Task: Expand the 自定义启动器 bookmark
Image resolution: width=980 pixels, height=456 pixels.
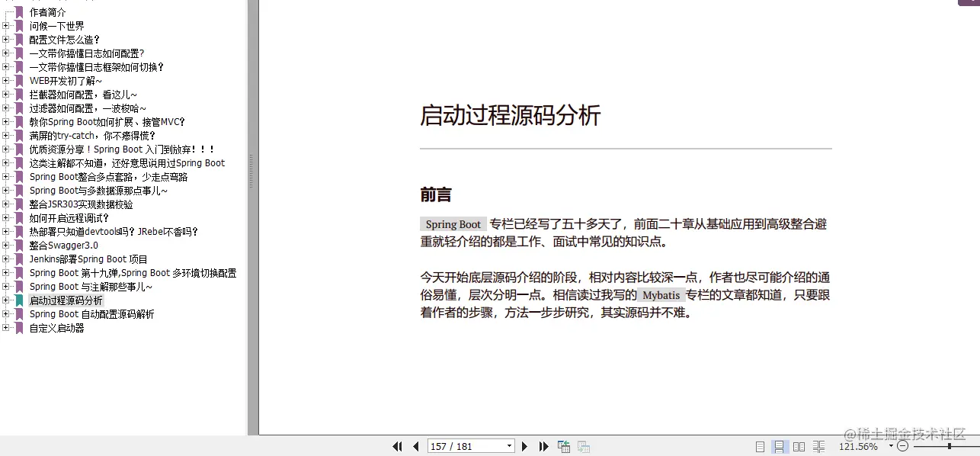Action: coord(7,327)
